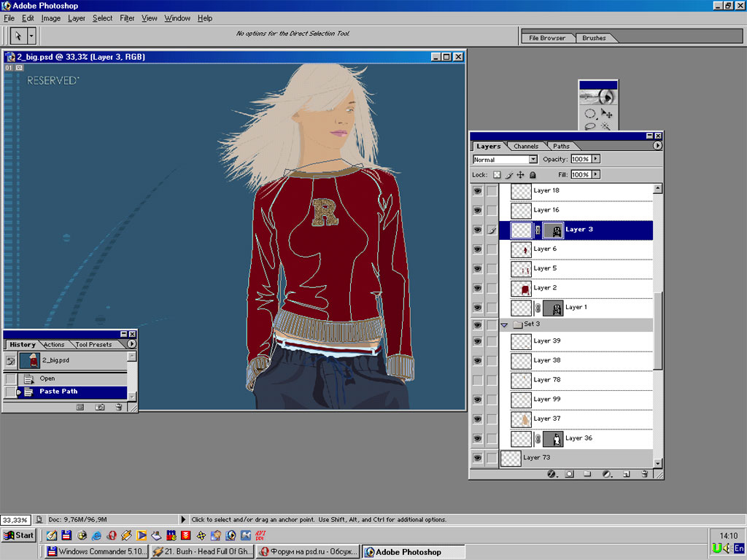Switch to the Actions tab
Viewport: 747px width, 560px height.
click(54, 344)
